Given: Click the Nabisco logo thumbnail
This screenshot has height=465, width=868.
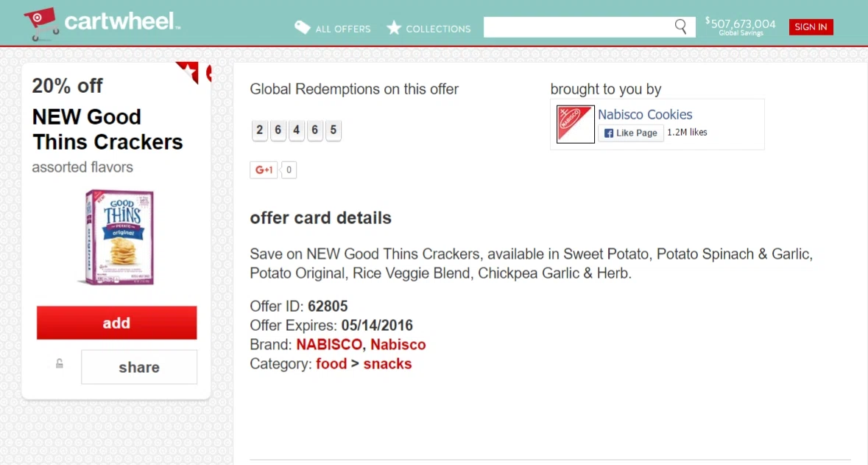Looking at the screenshot, I should pyautogui.click(x=575, y=124).
